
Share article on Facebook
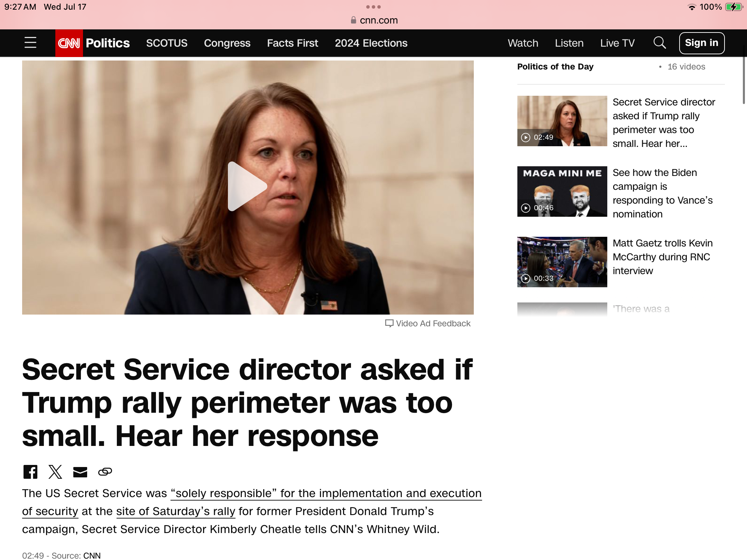click(30, 472)
